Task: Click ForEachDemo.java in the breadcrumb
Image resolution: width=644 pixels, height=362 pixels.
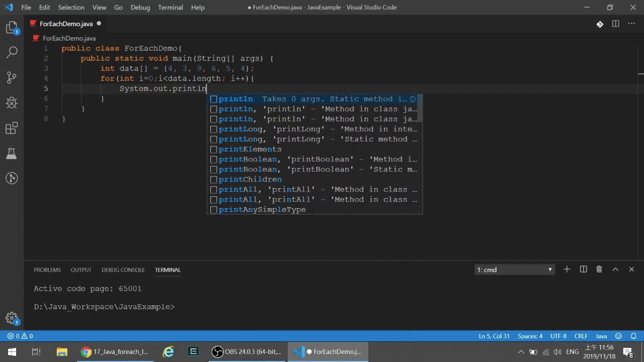Action: (x=69, y=38)
